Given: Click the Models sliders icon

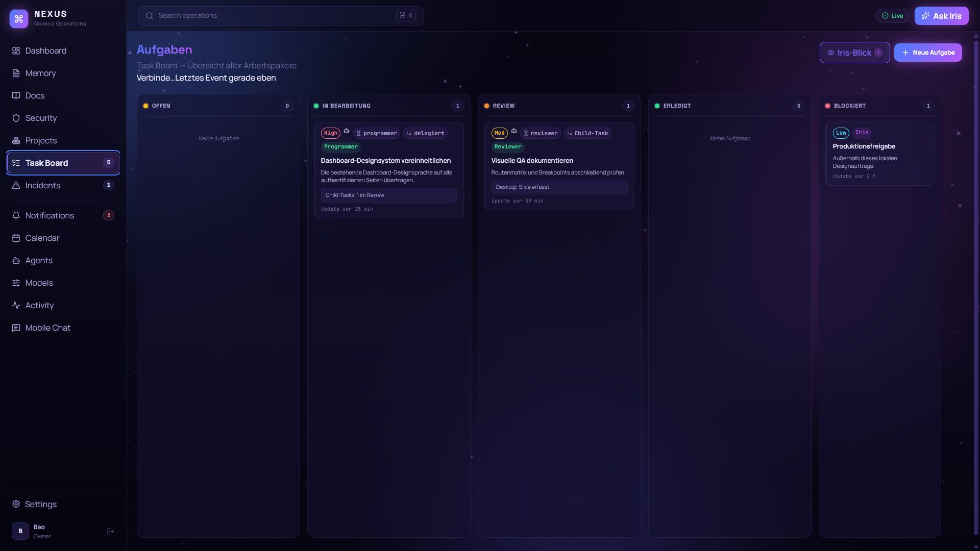Looking at the screenshot, I should click(16, 283).
